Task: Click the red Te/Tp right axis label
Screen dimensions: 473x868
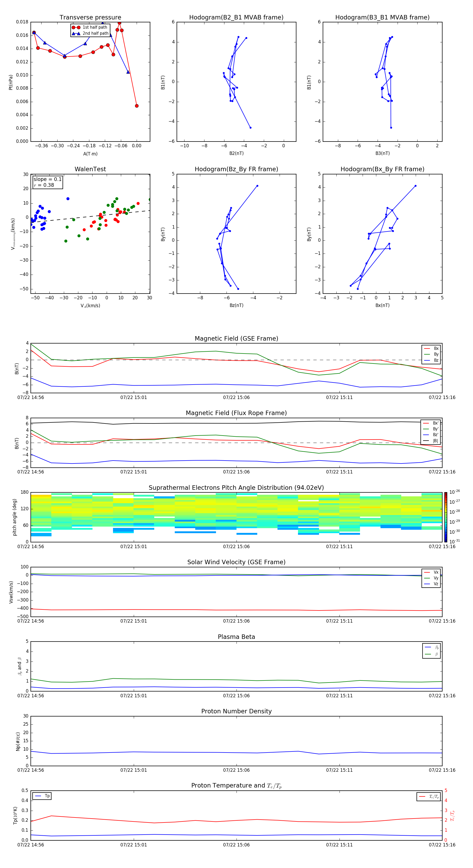Action: tap(453, 815)
